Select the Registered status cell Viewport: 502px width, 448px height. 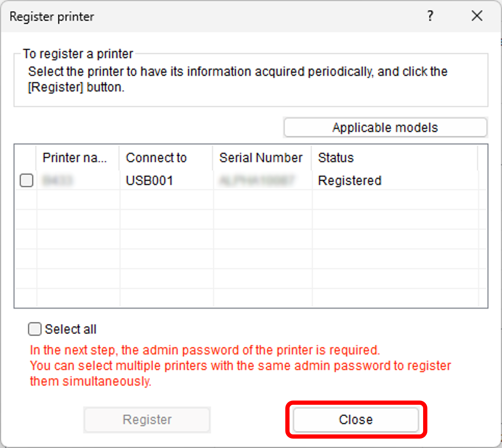pos(350,181)
